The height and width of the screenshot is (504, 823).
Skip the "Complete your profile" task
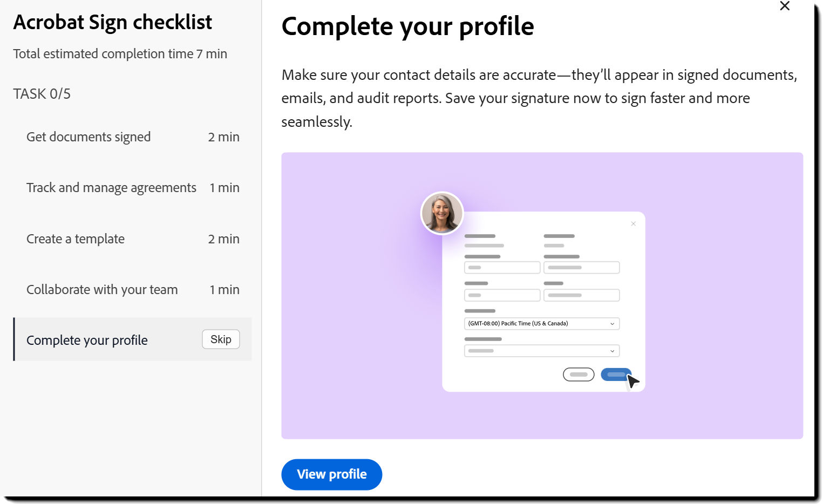(221, 339)
